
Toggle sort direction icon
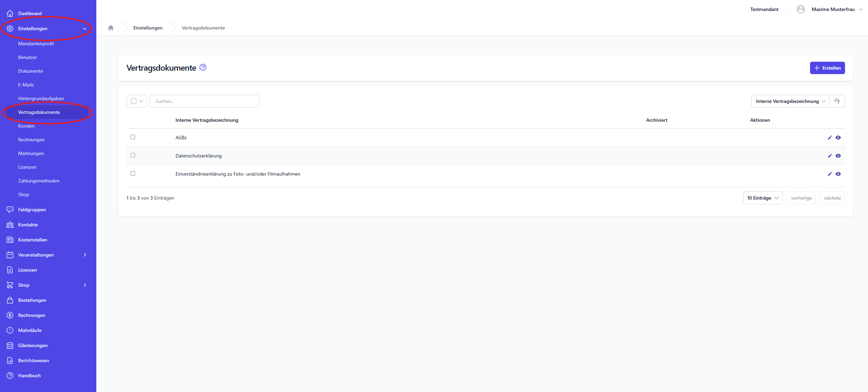[837, 101]
